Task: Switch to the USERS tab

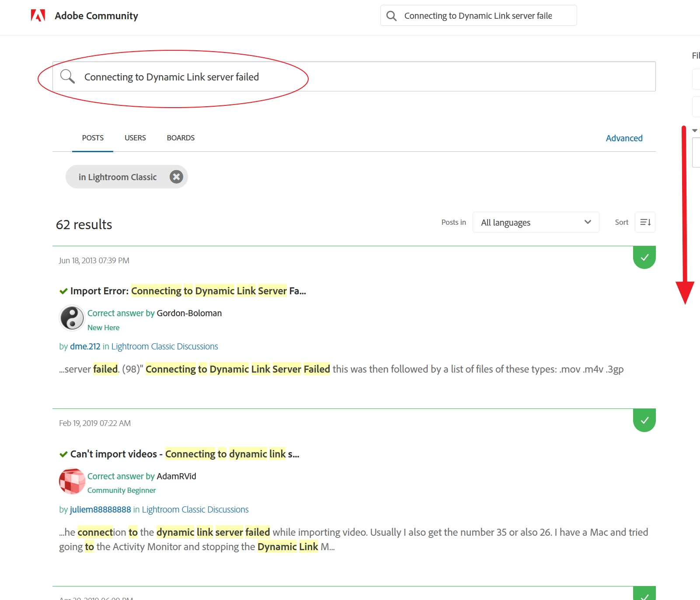Action: (x=135, y=138)
